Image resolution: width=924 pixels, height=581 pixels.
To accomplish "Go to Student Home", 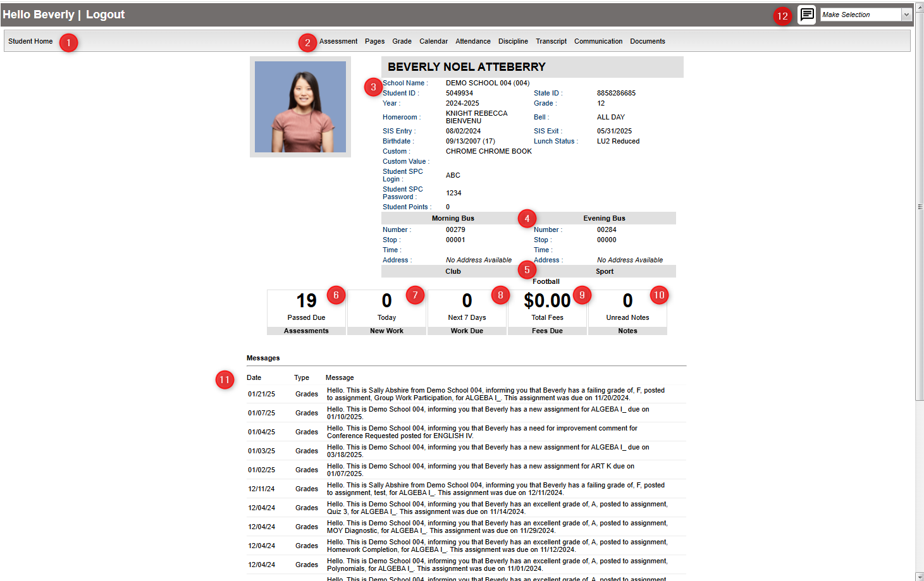I will tap(30, 41).
